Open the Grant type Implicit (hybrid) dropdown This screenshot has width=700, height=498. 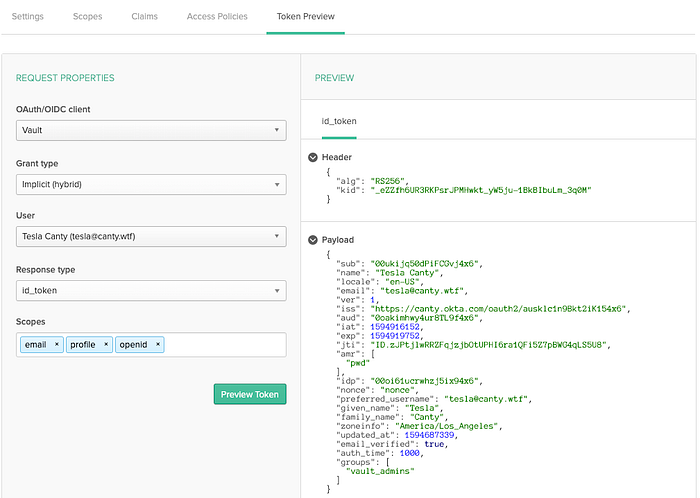(151, 184)
